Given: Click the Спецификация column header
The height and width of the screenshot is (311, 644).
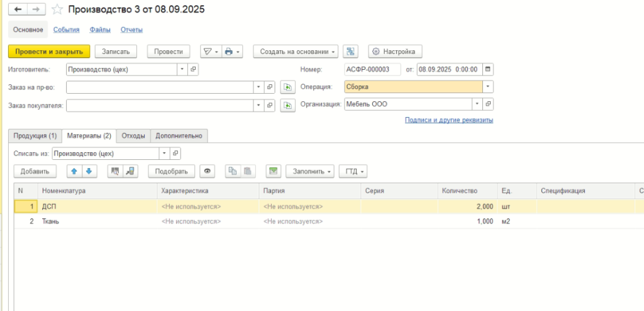Looking at the screenshot, I should pos(586,191).
